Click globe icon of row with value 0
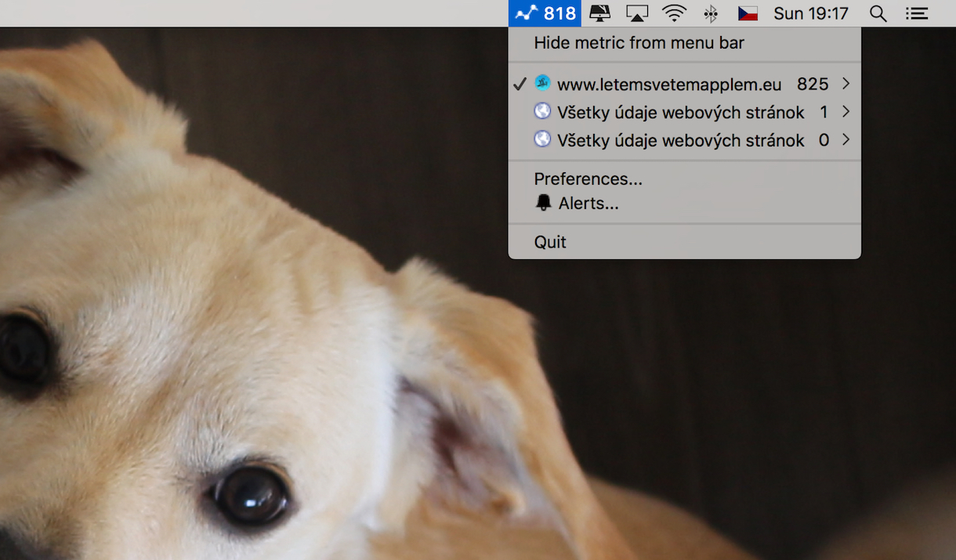 [x=542, y=139]
